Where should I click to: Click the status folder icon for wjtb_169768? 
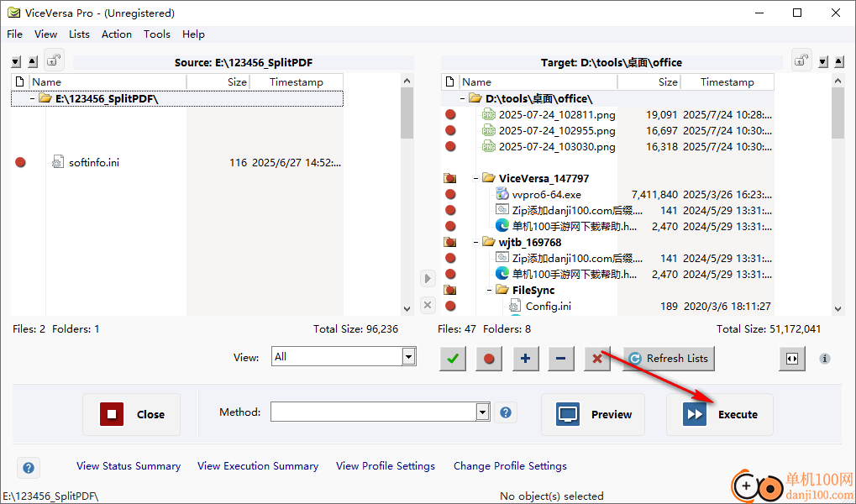(x=450, y=242)
